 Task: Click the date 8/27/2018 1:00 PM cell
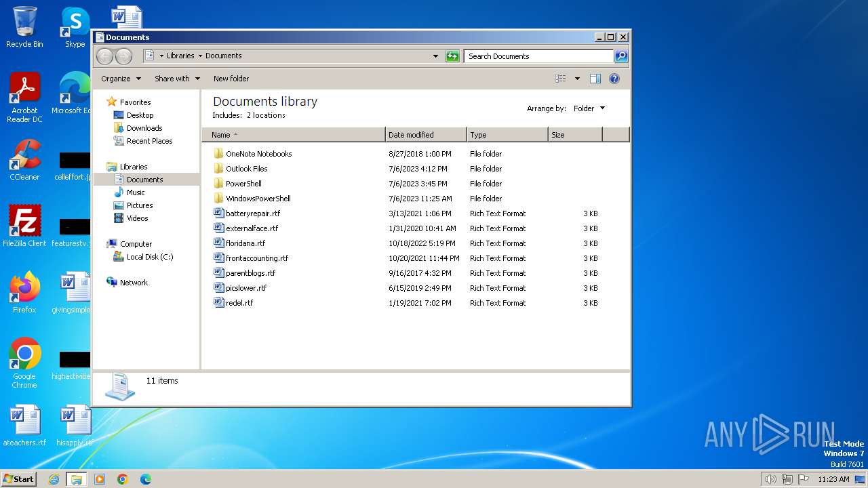(x=420, y=154)
